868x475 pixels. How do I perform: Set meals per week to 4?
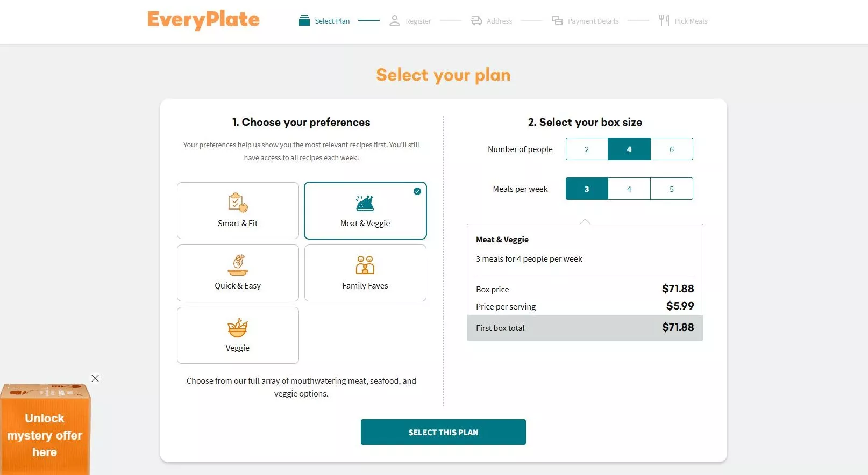629,189
